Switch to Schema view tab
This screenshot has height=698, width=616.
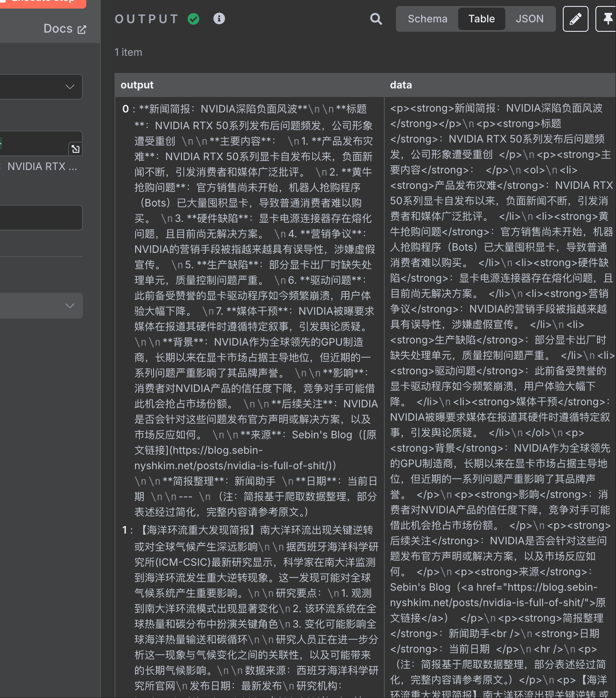(427, 19)
